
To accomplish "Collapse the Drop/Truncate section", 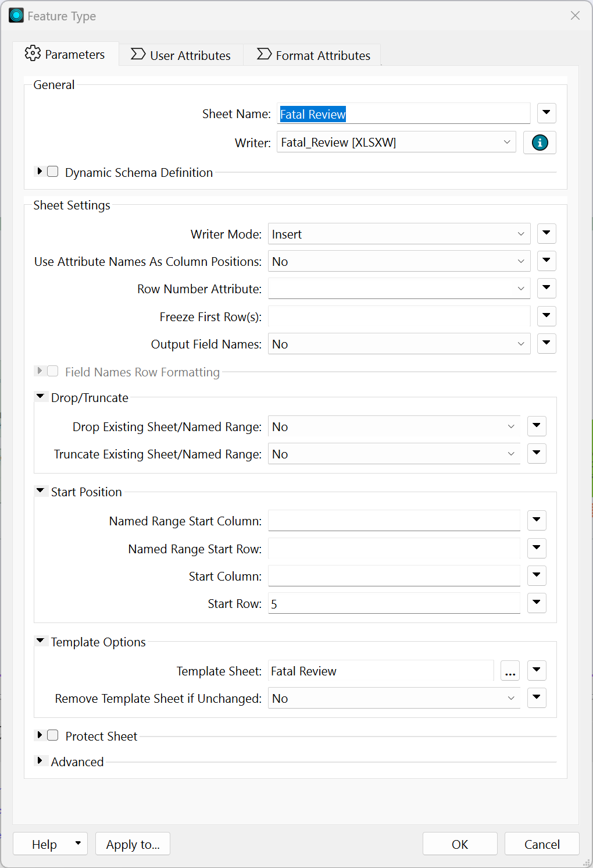I will 40,397.
